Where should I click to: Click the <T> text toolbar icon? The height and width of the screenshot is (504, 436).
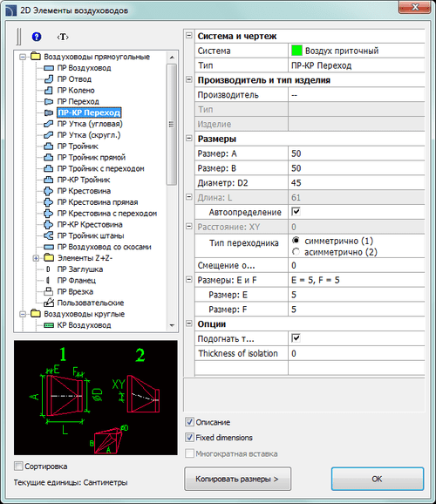click(x=63, y=37)
